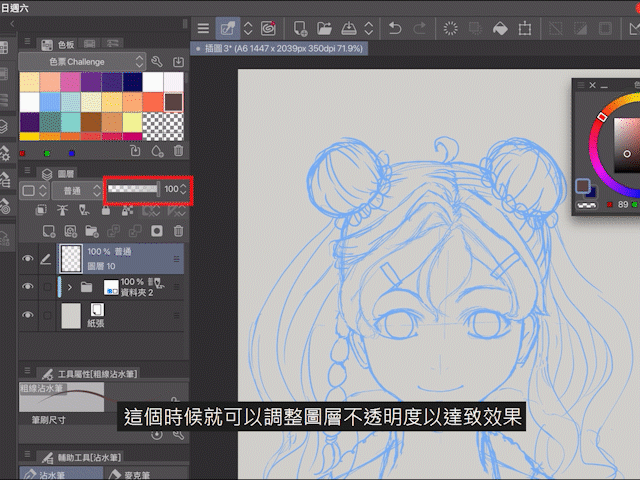Select the 圖層 layer panel tab
Viewport: 640px width, 480px height.
point(58,174)
